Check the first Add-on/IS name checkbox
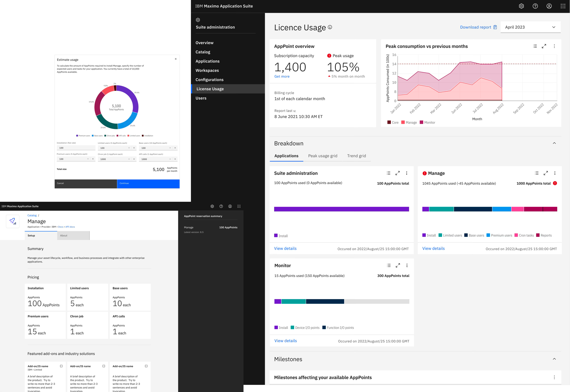The width and height of the screenshot is (570, 392). tap(61, 366)
